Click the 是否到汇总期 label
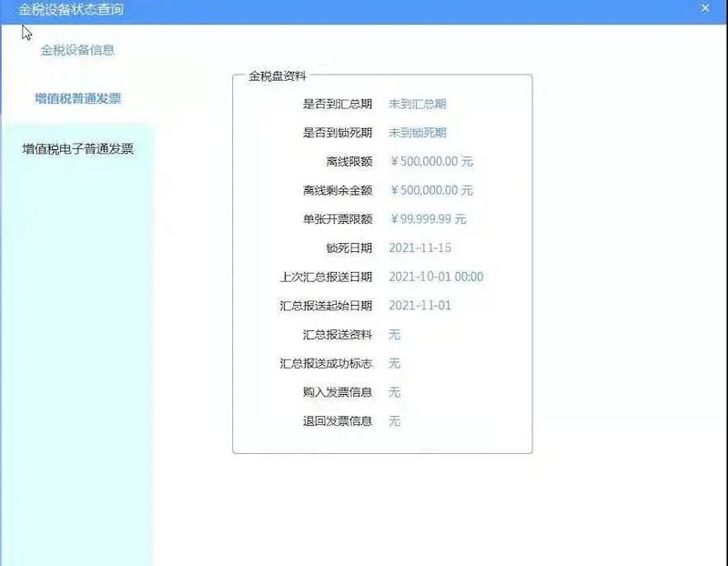The image size is (728, 566). point(337,105)
